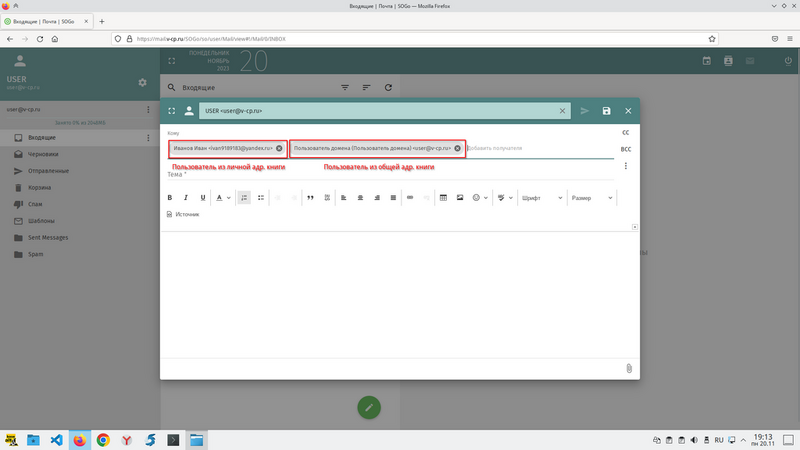Insert a hyperlink using the link icon
The height and width of the screenshot is (450, 800).
[x=410, y=198]
